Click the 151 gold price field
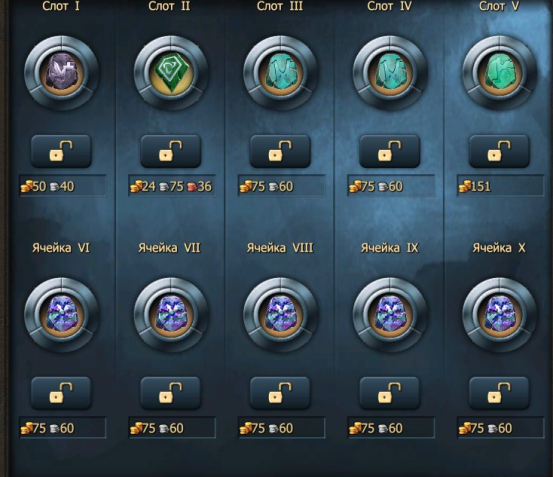 500,186
